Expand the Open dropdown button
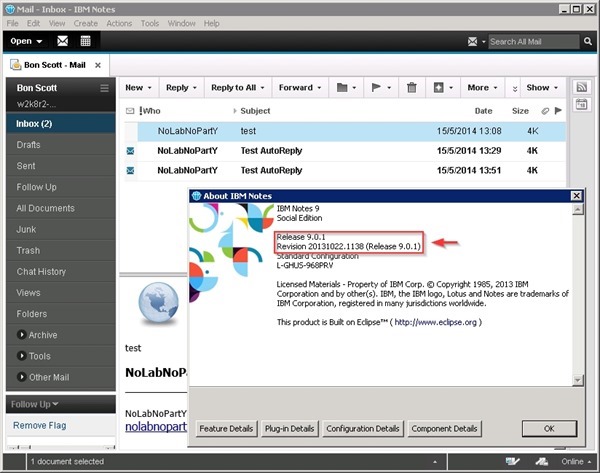600x473 pixels. [26, 41]
